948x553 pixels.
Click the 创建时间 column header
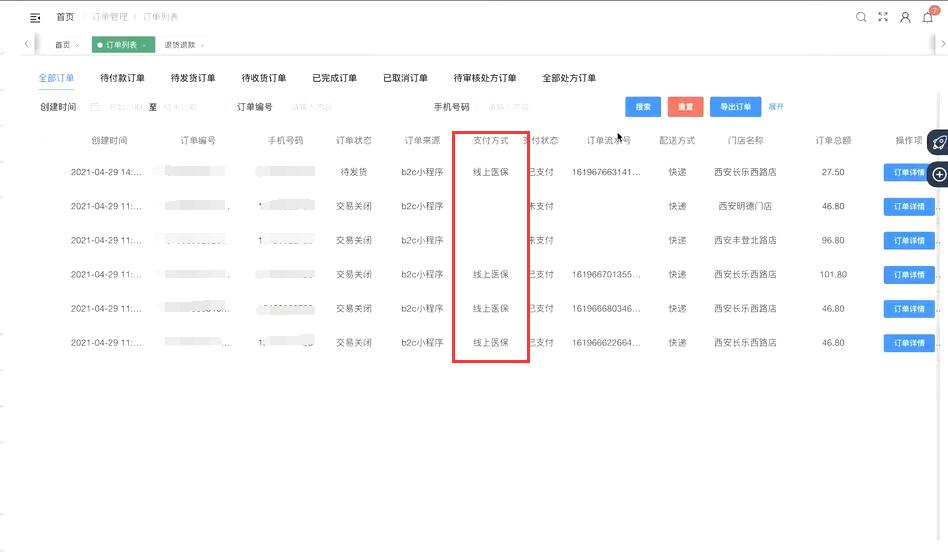point(109,141)
